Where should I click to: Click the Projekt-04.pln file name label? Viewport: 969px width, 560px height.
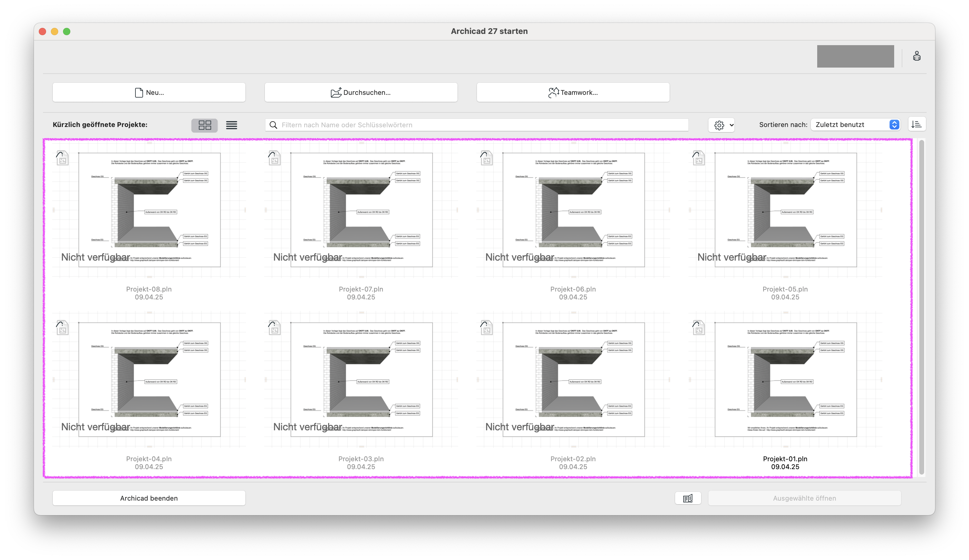point(149,458)
